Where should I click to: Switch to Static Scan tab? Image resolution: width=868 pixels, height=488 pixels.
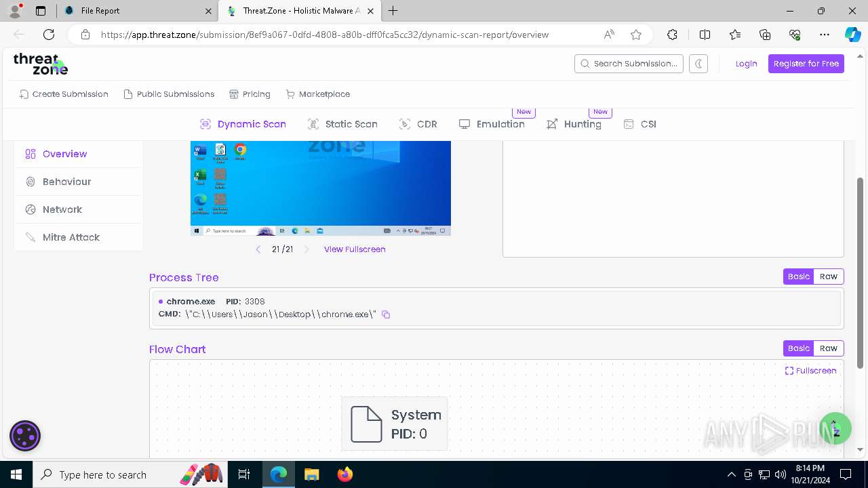point(342,124)
